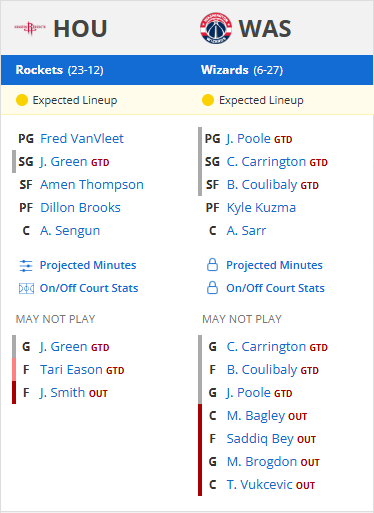Open Amen Thompson's player link

[92, 185]
